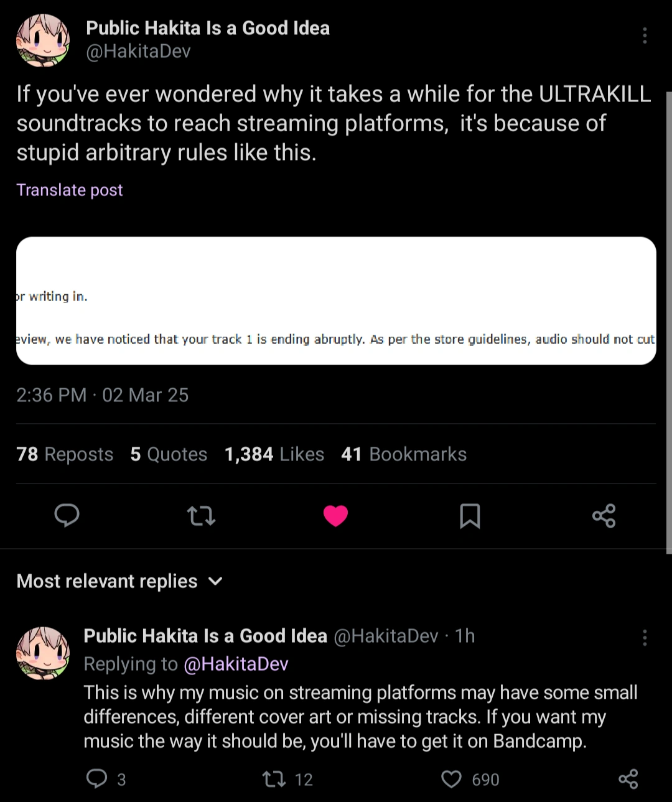672x802 pixels.
Task: Open the more options menu on the reply
Action: [x=645, y=637]
